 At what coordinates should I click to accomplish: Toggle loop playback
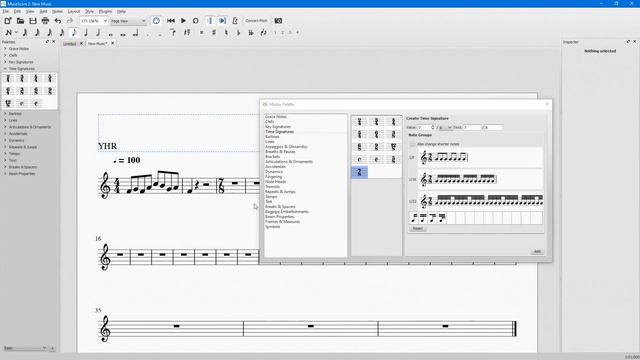196,21
